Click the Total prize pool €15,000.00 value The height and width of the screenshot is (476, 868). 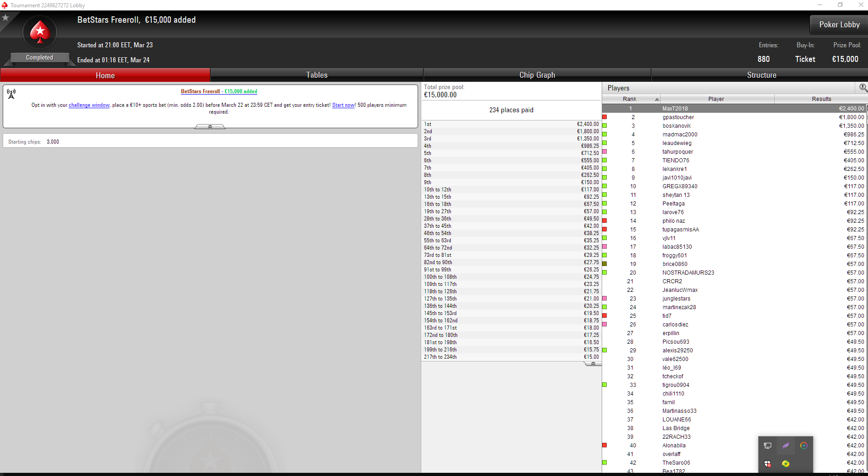pos(440,95)
